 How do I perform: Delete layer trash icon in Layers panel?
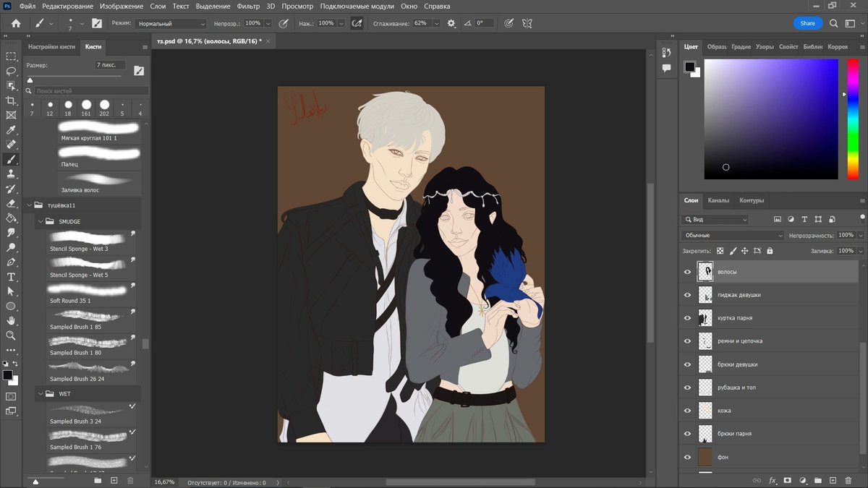point(848,480)
